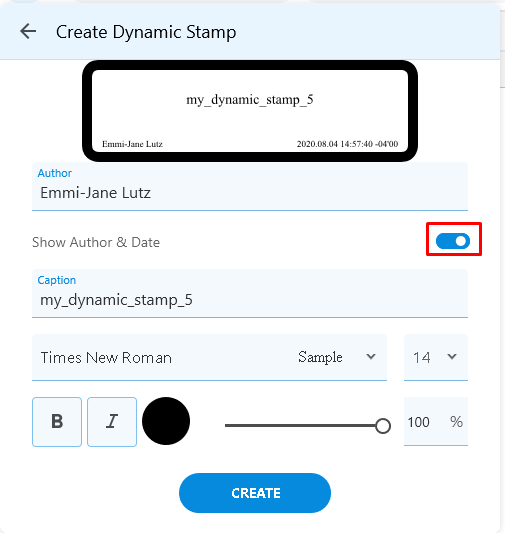The image size is (505, 533).
Task: Edit the Caption field my_dynamic_stamp_5
Action: [x=250, y=294]
